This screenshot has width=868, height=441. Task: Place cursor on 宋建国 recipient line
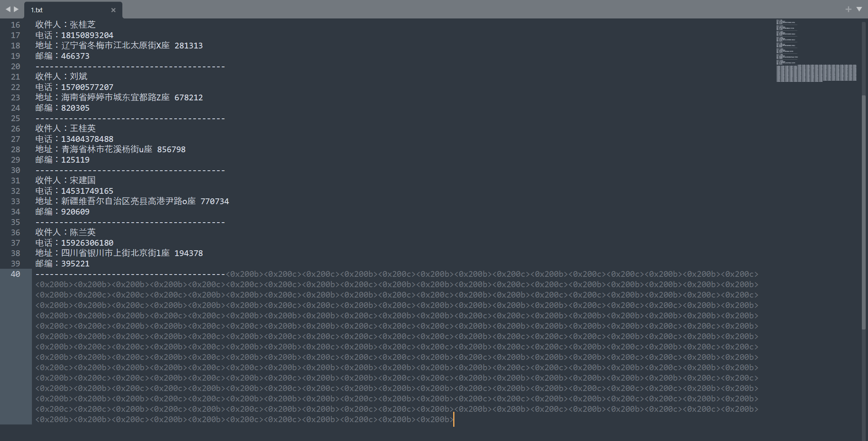[82, 181]
